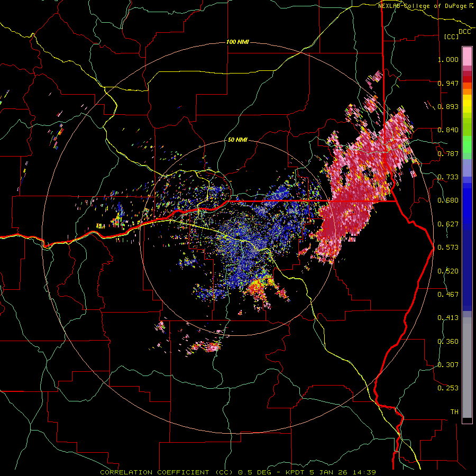Click the 0.947 value on the color scale

click(448, 83)
